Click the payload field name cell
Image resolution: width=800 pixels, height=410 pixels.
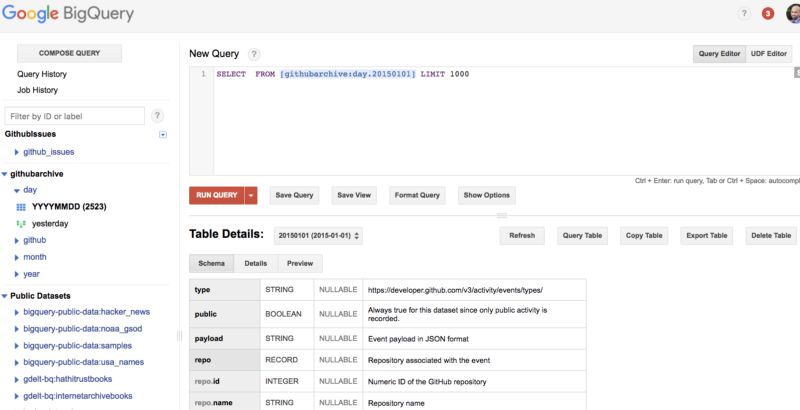click(224, 339)
